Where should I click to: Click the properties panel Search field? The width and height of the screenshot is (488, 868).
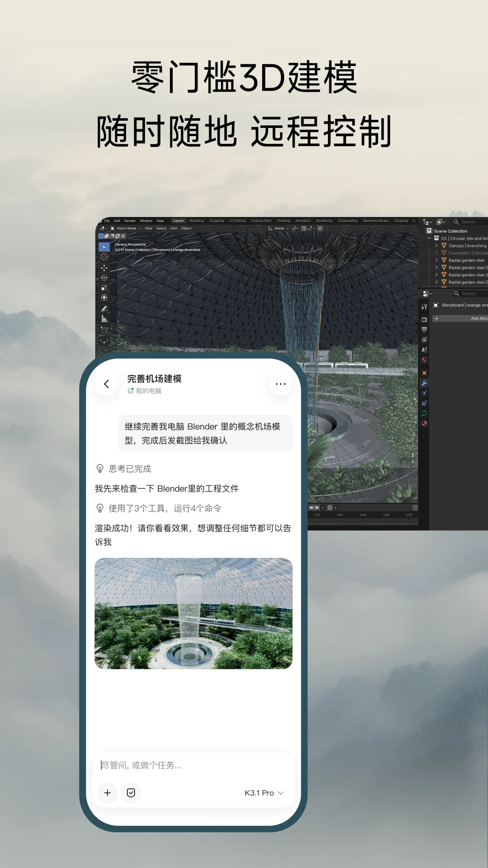coord(469,294)
